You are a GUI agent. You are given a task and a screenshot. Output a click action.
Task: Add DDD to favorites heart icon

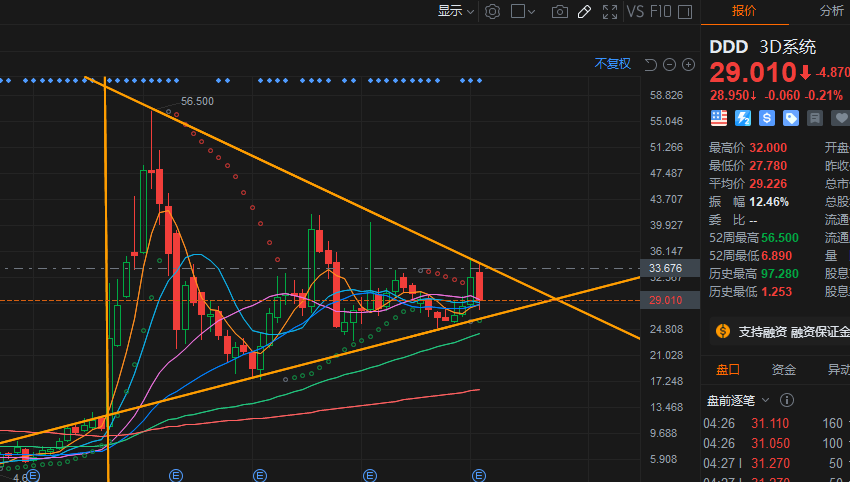pyautogui.click(x=840, y=118)
